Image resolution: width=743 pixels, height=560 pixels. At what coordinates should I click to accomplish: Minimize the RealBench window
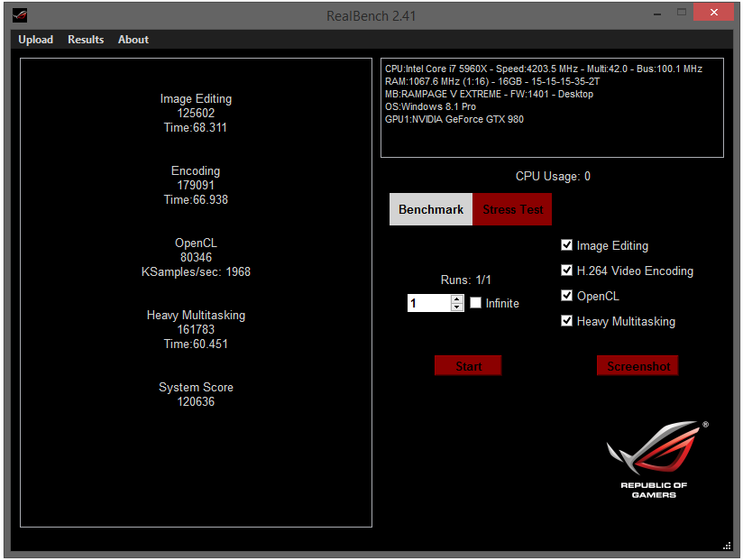coord(657,14)
